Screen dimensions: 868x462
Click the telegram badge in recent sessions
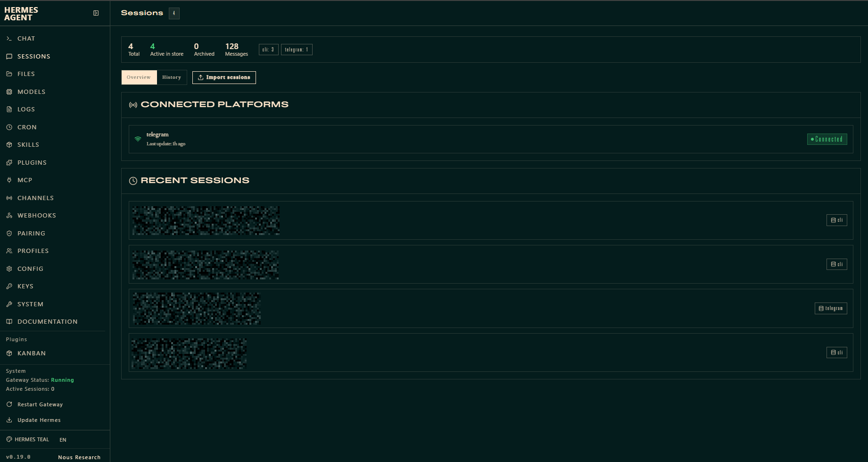[831, 308]
